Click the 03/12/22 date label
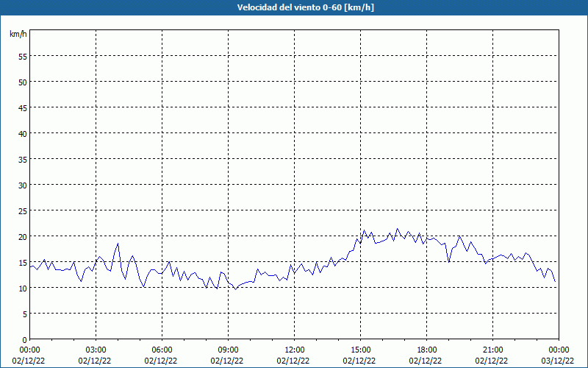 pos(558,361)
